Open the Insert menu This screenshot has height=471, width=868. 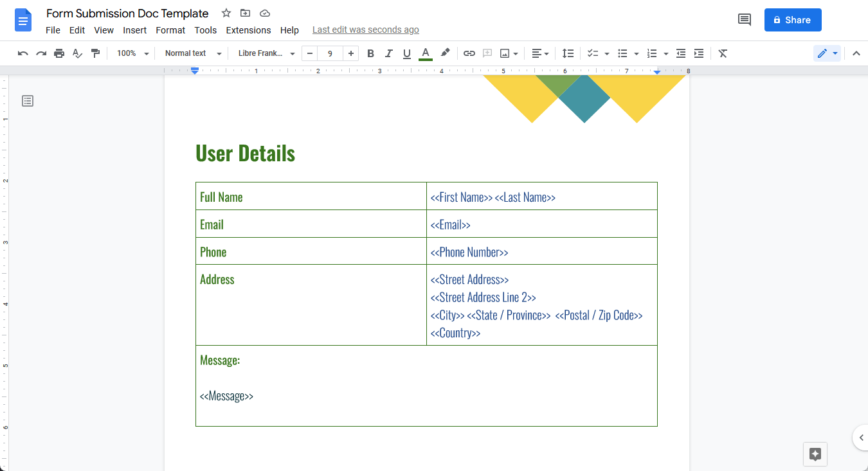pos(135,30)
